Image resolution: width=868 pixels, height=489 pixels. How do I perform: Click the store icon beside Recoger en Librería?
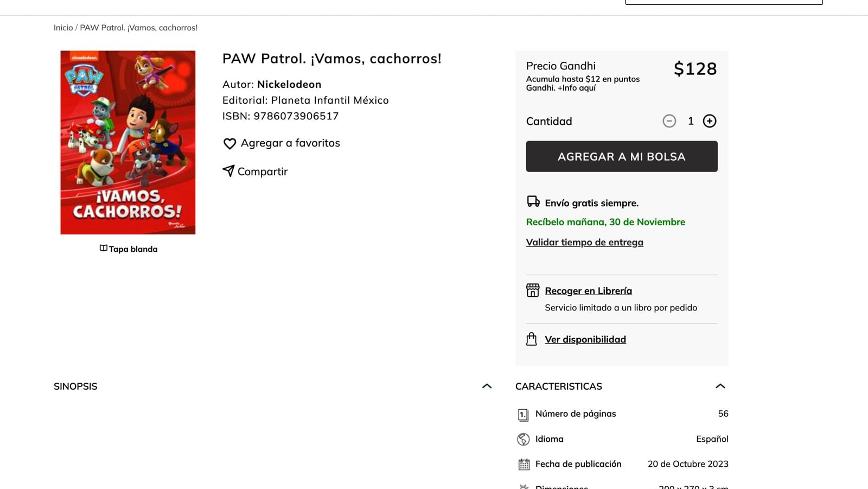pyautogui.click(x=532, y=290)
